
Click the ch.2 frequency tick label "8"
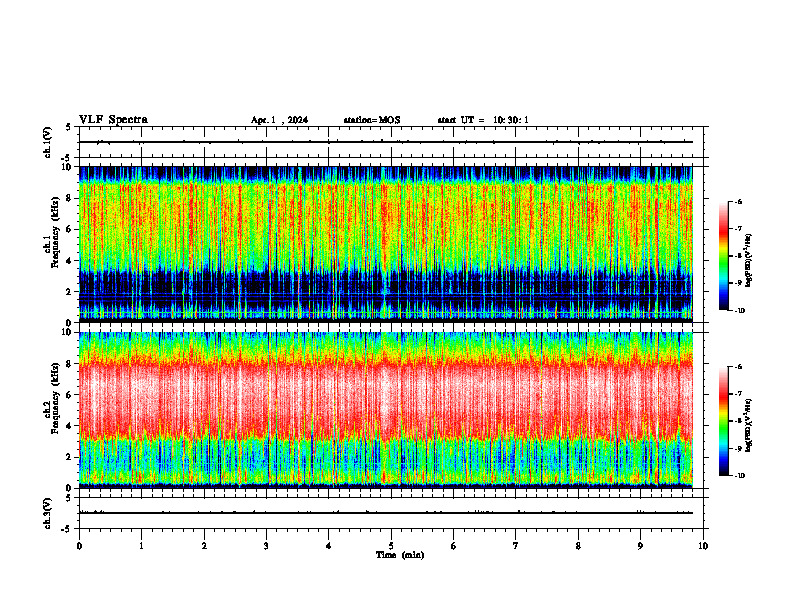click(x=69, y=364)
